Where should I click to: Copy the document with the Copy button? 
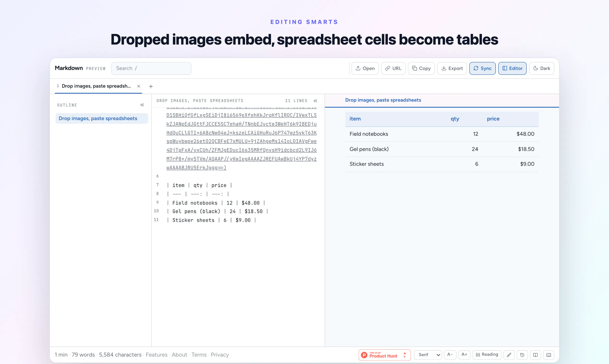(421, 68)
